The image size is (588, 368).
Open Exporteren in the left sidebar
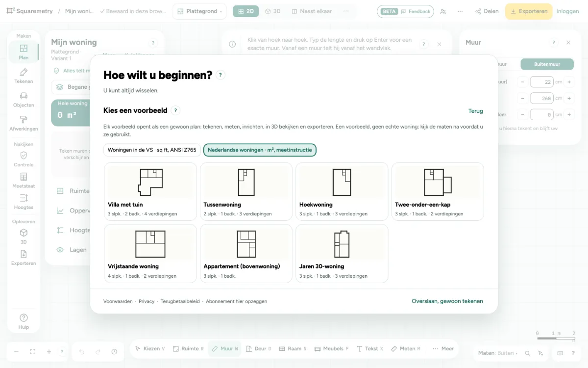click(x=24, y=258)
